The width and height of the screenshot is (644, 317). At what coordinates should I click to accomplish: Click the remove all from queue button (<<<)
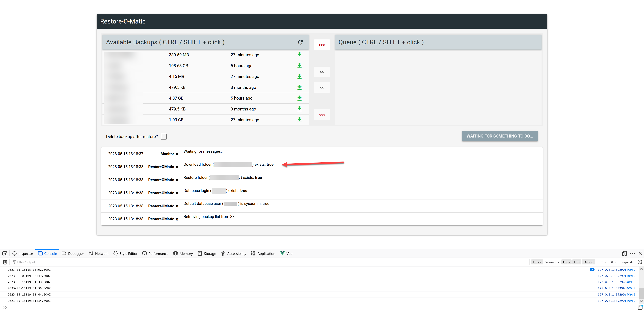tap(322, 115)
